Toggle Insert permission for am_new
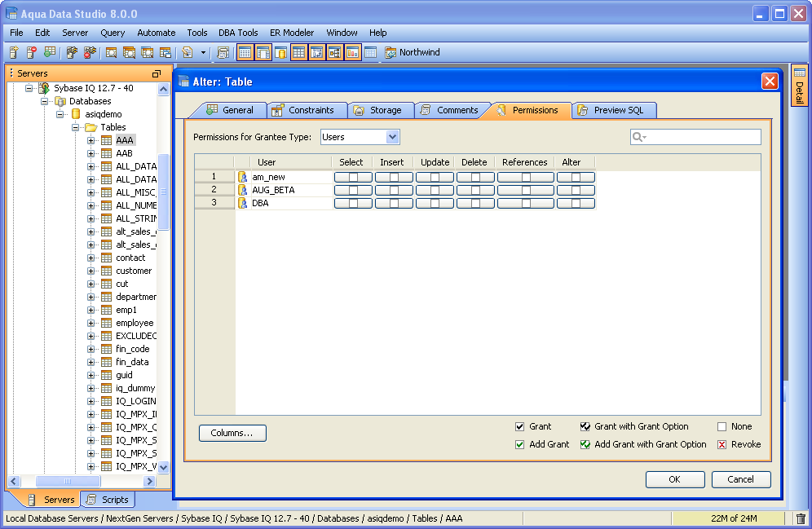The image size is (812, 529). [x=394, y=177]
